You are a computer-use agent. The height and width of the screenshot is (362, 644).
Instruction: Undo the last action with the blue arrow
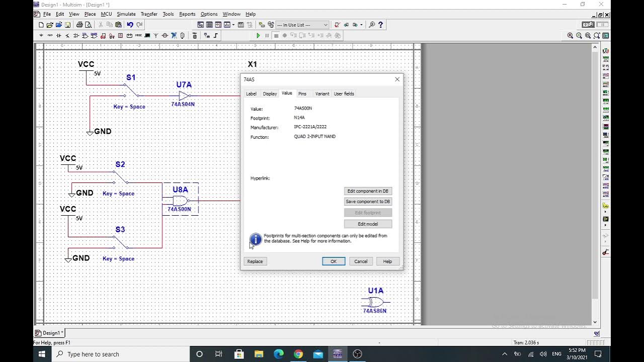130,25
